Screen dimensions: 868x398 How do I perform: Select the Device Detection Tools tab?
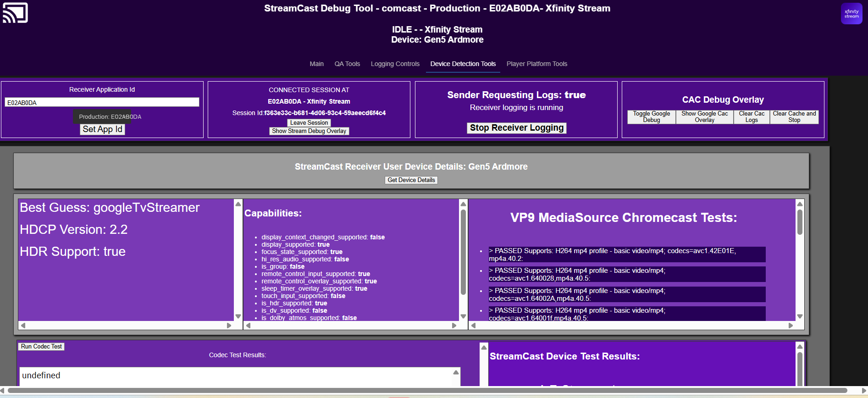coord(463,64)
